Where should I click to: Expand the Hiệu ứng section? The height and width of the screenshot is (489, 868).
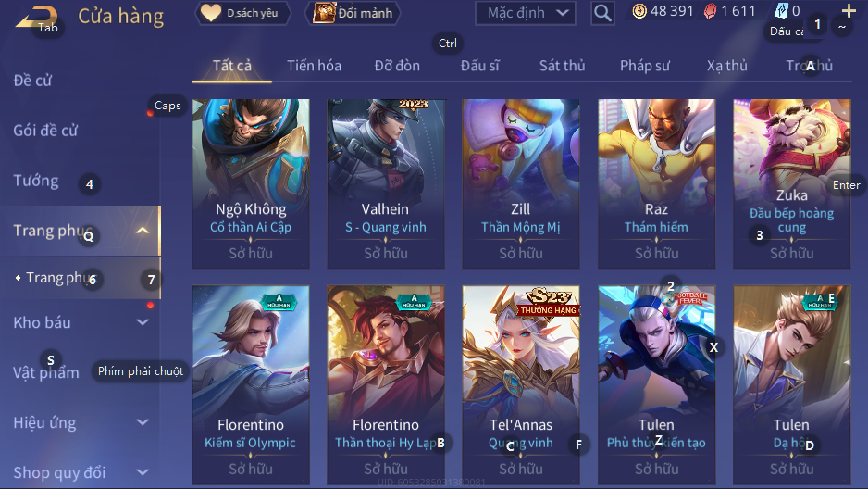143,422
